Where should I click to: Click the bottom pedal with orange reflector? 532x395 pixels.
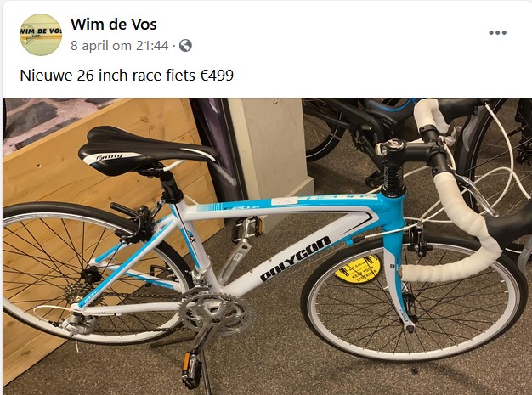[192, 369]
